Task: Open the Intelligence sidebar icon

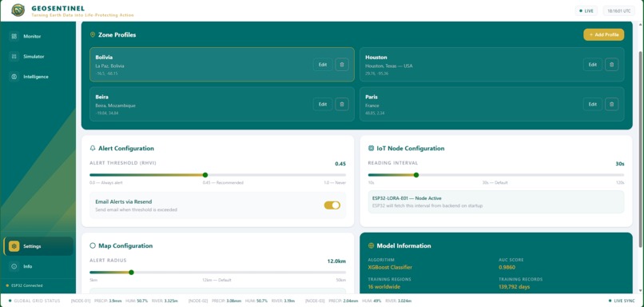Action: 14,77
